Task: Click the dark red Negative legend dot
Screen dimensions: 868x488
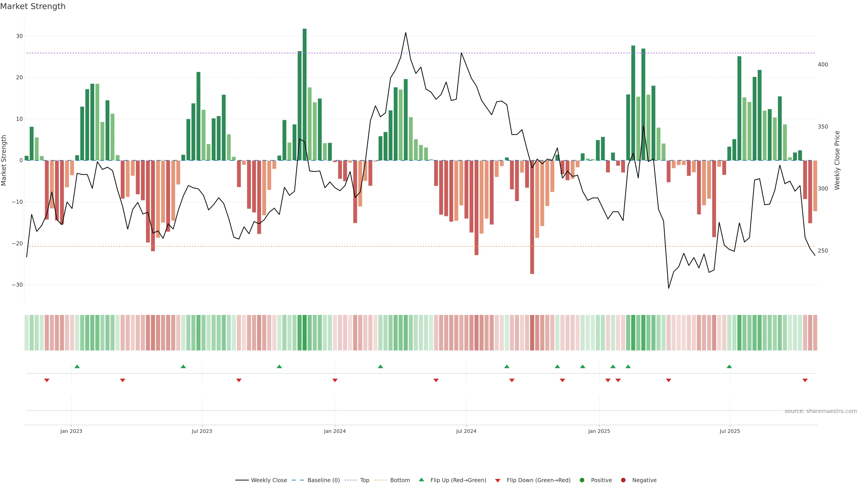Action: [623, 480]
